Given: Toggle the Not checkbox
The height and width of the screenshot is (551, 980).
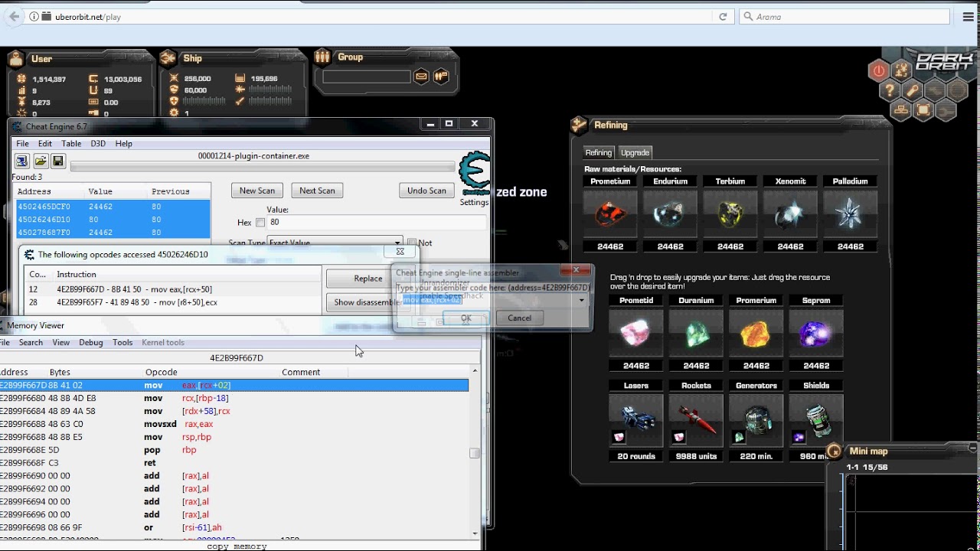Looking at the screenshot, I should coord(412,243).
